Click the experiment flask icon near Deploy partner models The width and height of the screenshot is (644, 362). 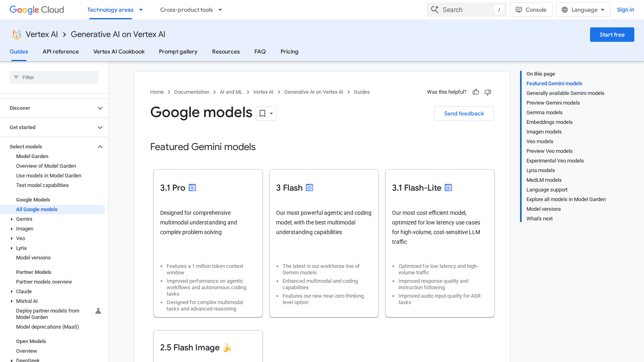tap(98, 311)
